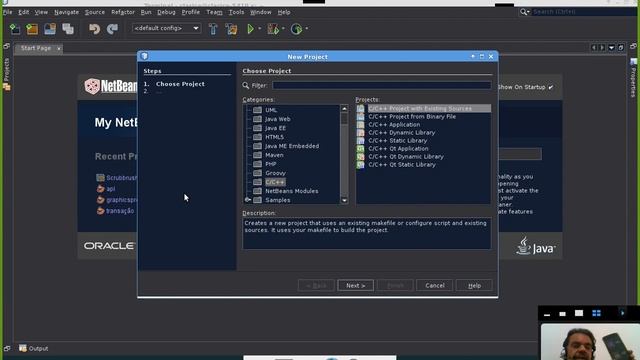Expand the Samples category tree node

click(x=247, y=200)
